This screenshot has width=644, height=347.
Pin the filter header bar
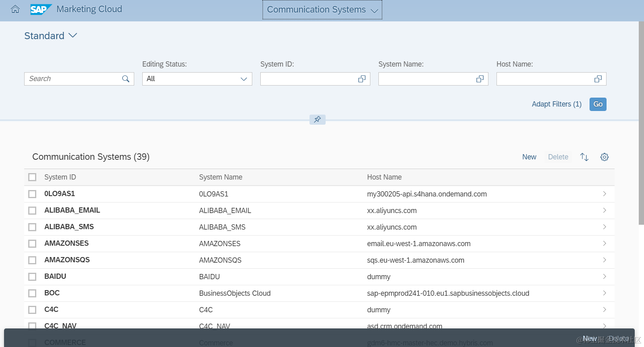coord(318,119)
